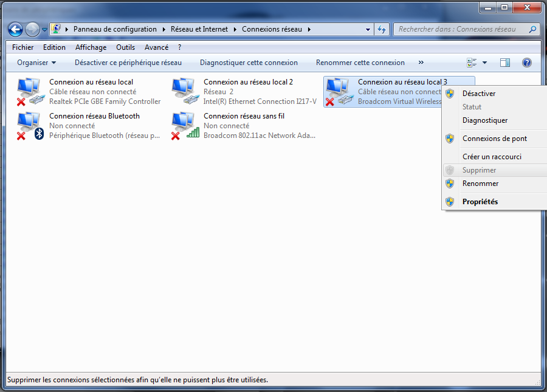Select Connexion réseau Bluetooth icon
The image size is (547, 392).
(x=30, y=126)
